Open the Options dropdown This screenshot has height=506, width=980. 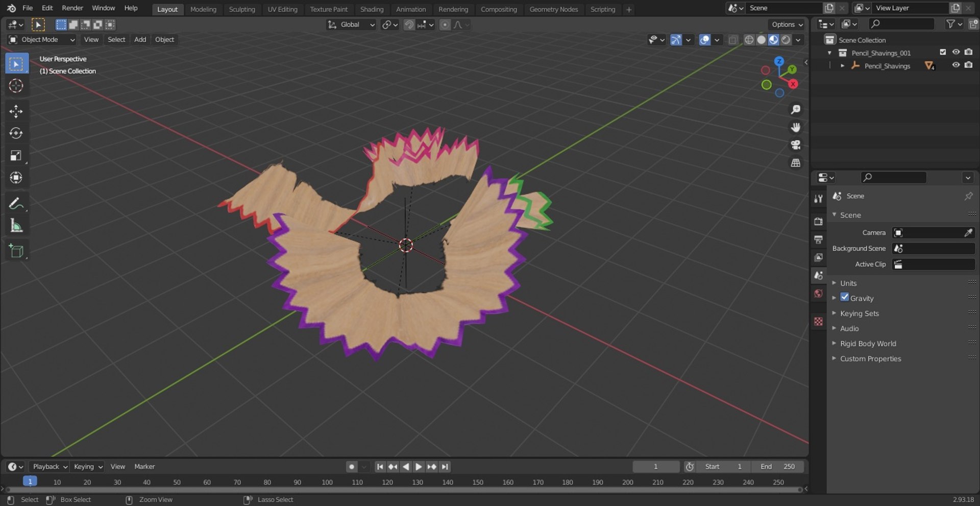click(x=787, y=25)
